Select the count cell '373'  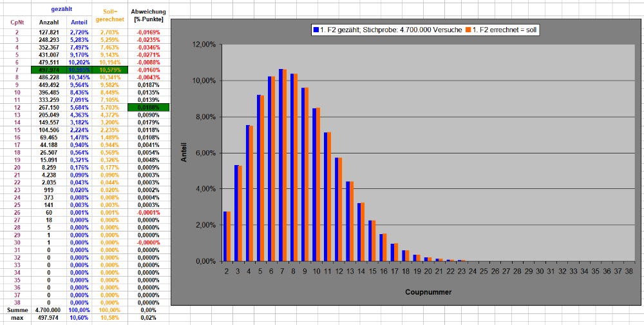click(50, 197)
